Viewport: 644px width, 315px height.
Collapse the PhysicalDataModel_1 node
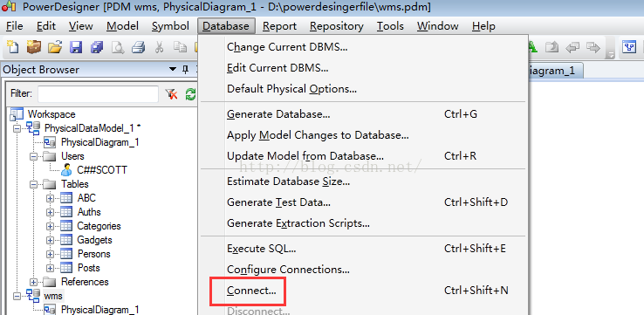17,128
